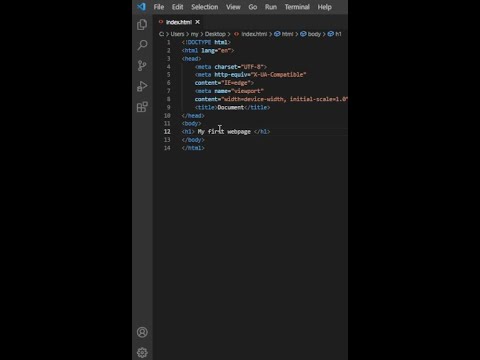Click the Users breadcrumb segment
This screenshot has width=480, height=360.
[177, 34]
